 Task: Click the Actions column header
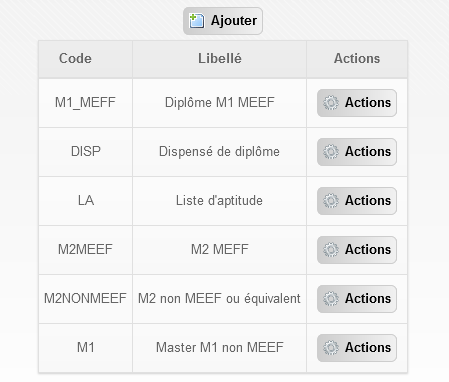[357, 59]
